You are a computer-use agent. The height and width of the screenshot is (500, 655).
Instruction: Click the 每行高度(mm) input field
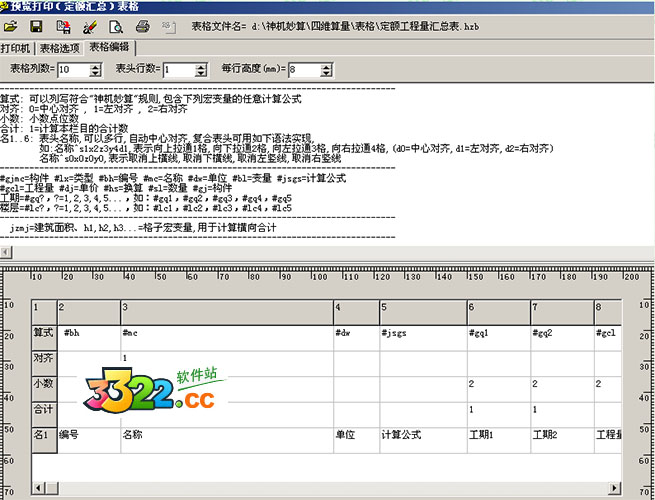(x=305, y=70)
